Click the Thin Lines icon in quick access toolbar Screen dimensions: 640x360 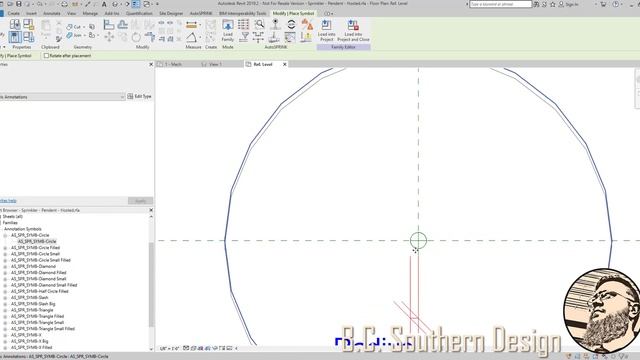(x=136, y=4)
